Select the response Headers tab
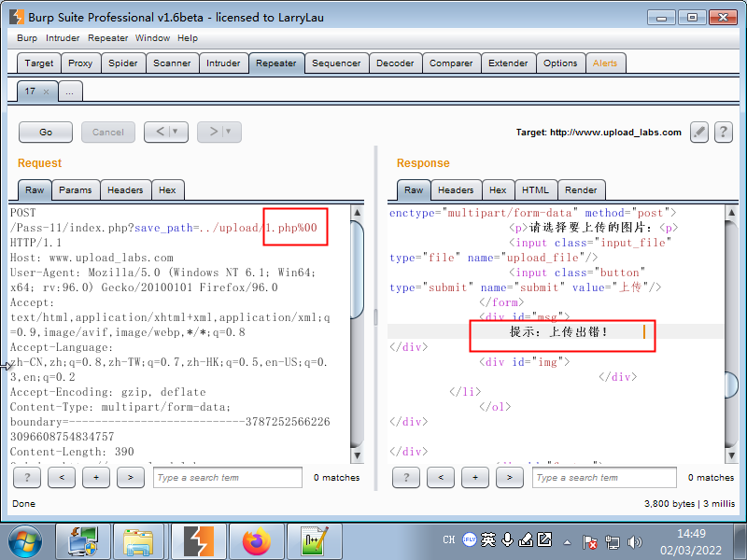The width and height of the screenshot is (747, 560). [456, 190]
